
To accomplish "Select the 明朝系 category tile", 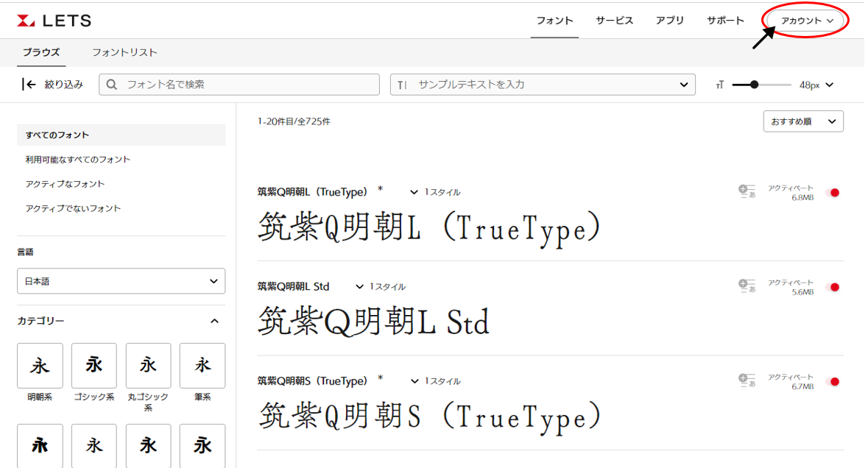I will (40, 366).
